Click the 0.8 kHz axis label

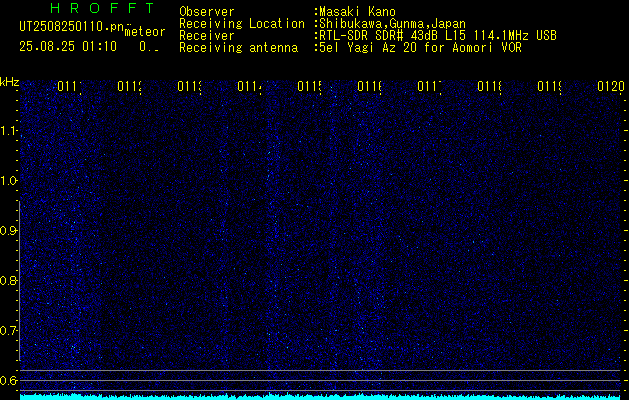click(x=8, y=280)
